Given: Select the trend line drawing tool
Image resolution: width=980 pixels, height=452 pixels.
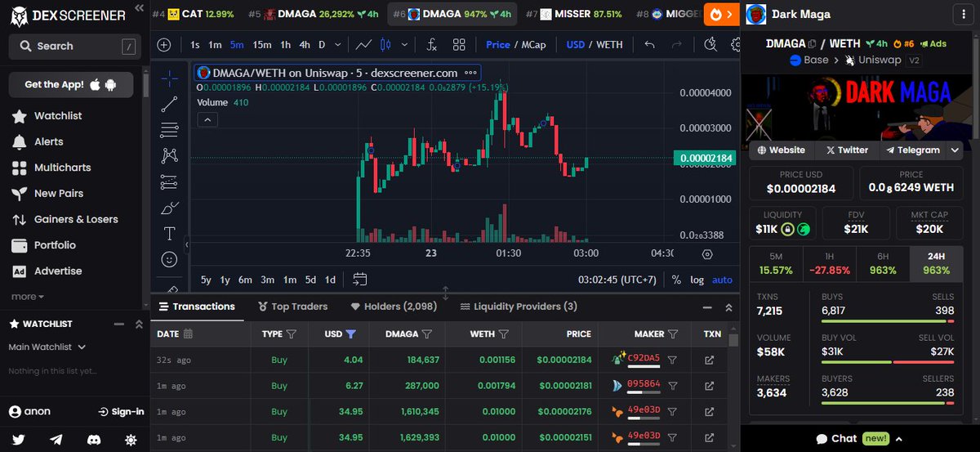Looking at the screenshot, I should [169, 104].
